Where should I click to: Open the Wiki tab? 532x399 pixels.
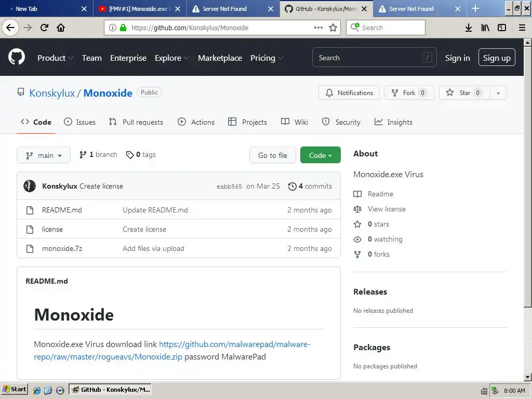point(295,122)
